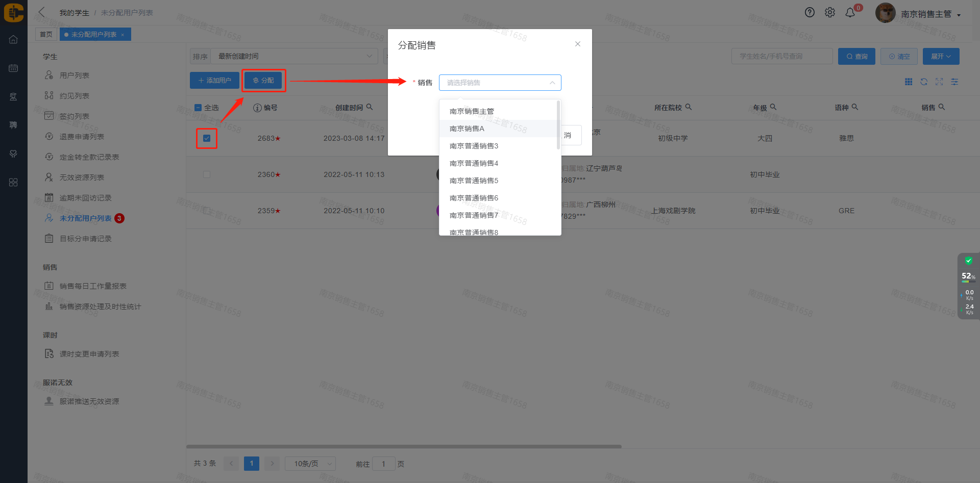
Task: Click the help question mark icon
Action: [x=810, y=13]
